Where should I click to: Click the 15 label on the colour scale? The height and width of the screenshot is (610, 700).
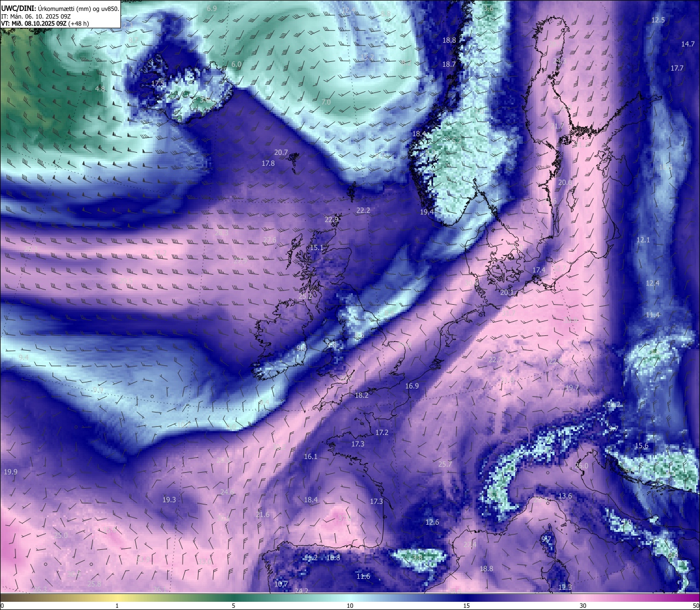(x=466, y=606)
